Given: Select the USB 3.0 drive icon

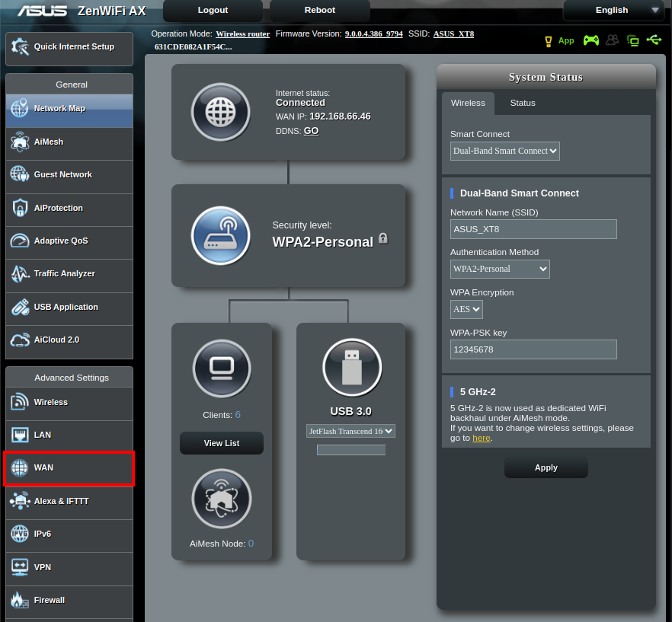Looking at the screenshot, I should (x=352, y=367).
